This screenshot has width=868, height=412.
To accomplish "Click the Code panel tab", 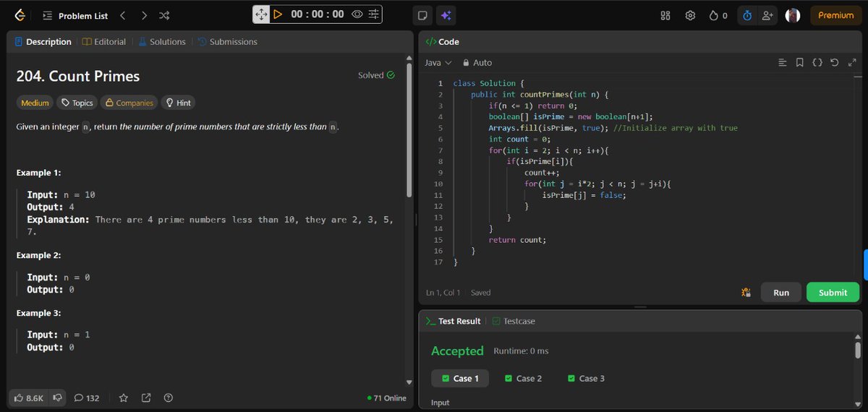I will pos(443,42).
